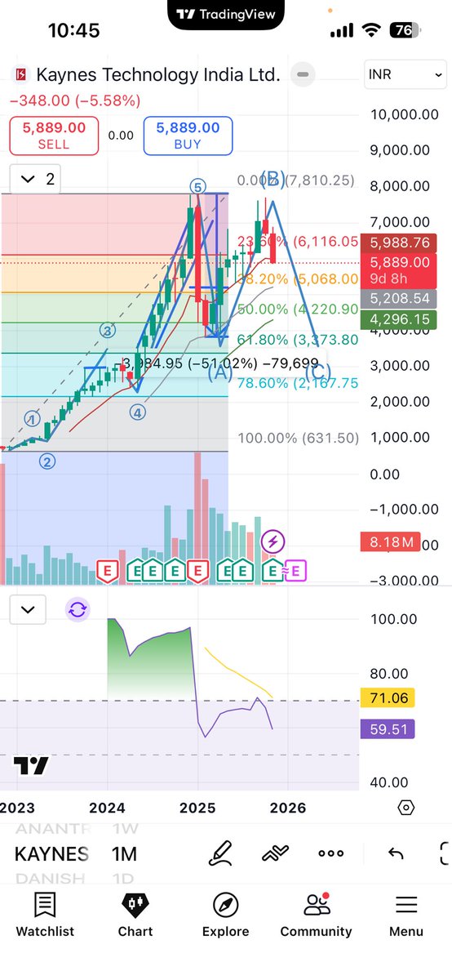The image size is (452, 980).
Task: Open the indicators icon in bottom toolbar
Action: pos(276,853)
